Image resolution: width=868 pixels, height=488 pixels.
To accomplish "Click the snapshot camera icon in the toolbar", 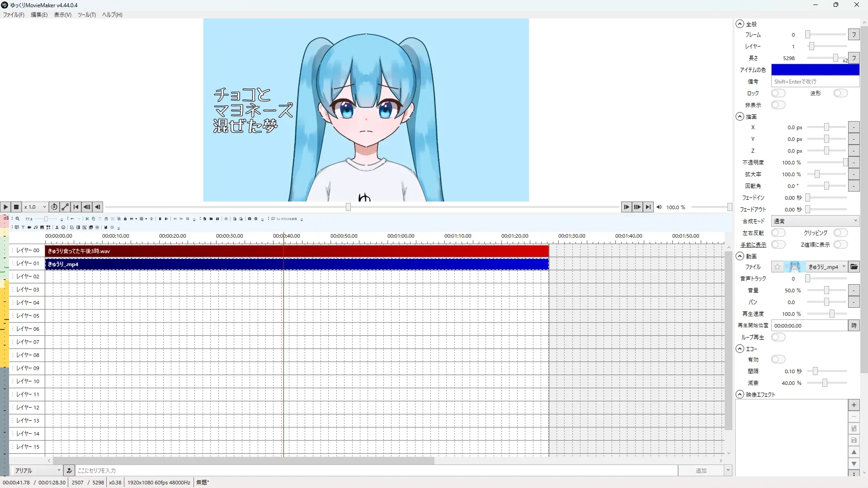I will [x=250, y=219].
